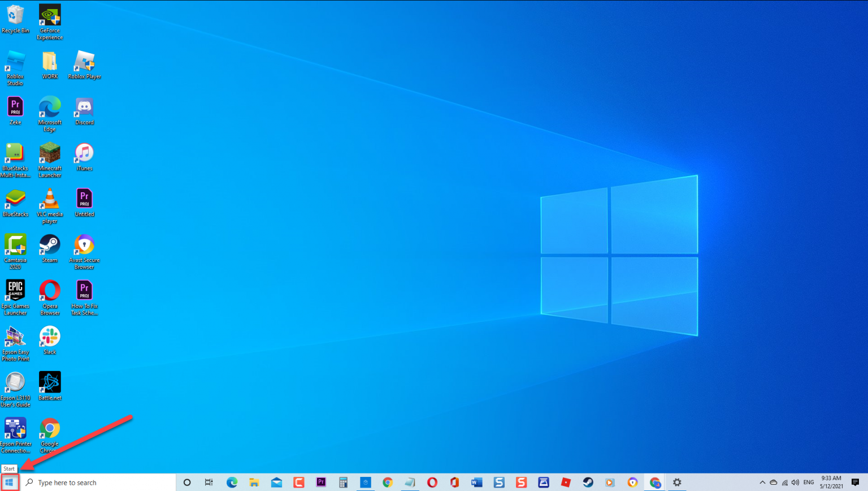Open Settings gear on the taskbar

[x=677, y=483]
